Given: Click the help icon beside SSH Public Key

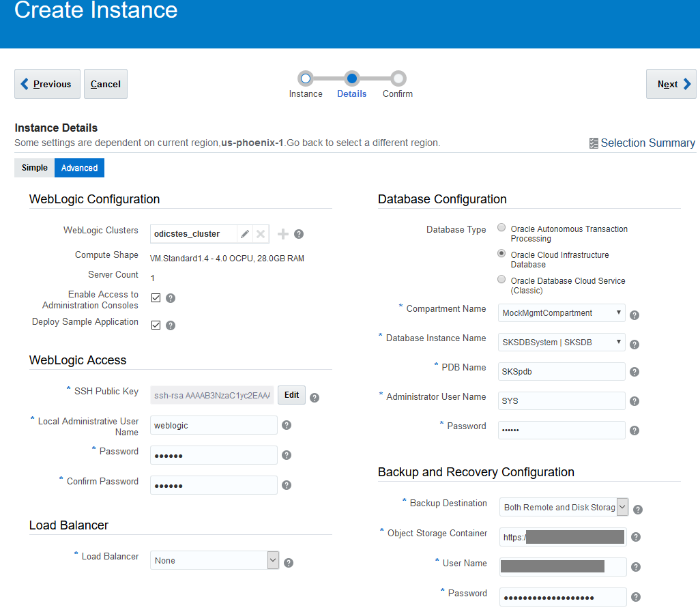Looking at the screenshot, I should (x=315, y=396).
